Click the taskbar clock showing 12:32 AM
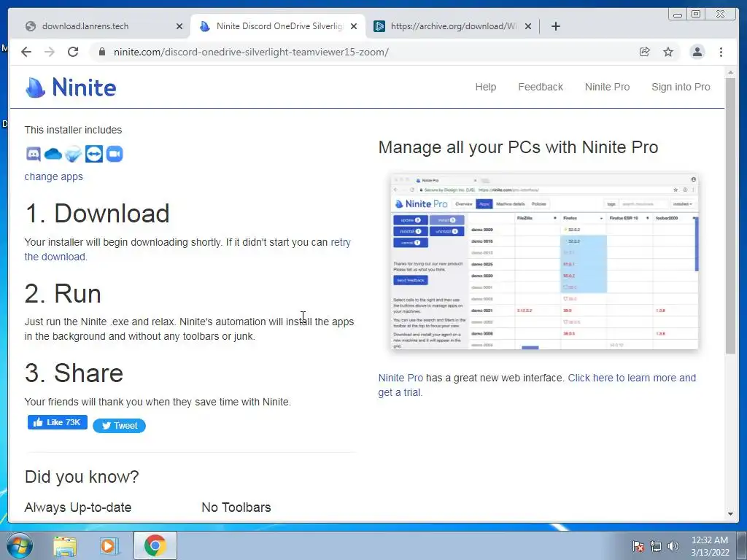Viewport: 747px width, 560px height. 710,546
